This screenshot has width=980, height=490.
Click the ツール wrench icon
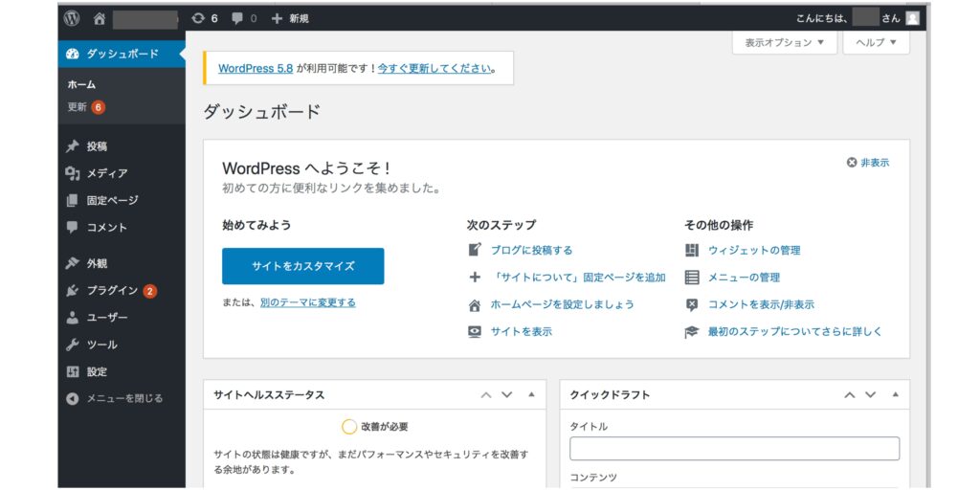pyautogui.click(x=73, y=345)
